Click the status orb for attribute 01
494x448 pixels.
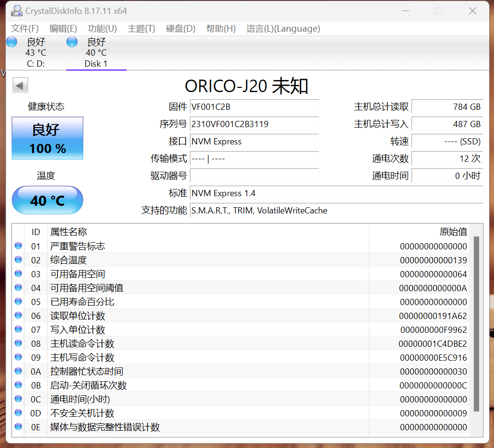(x=18, y=246)
